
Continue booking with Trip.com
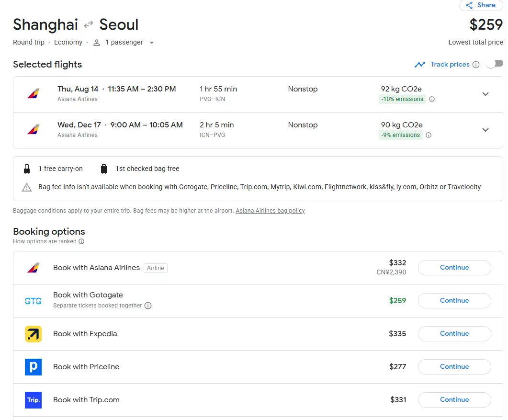454,400
